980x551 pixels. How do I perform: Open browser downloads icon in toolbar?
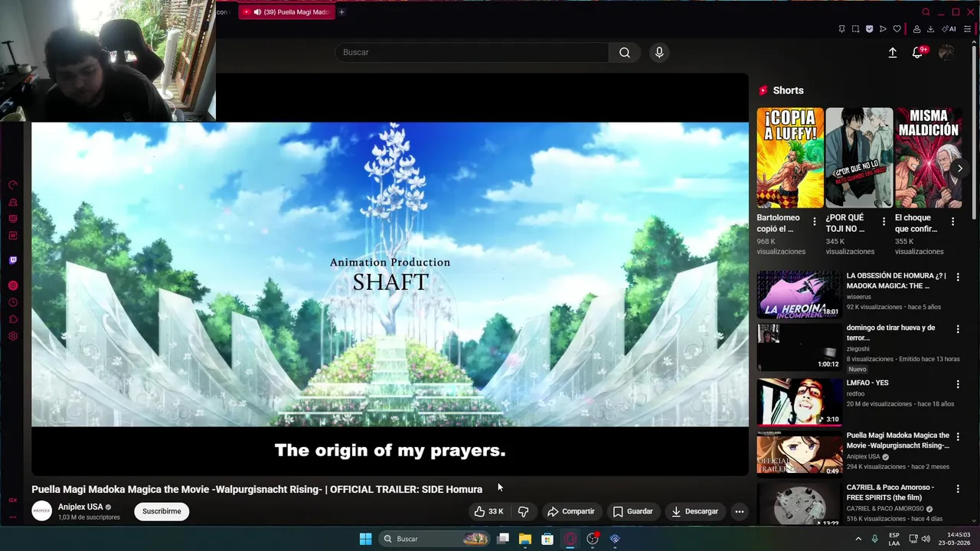(930, 29)
